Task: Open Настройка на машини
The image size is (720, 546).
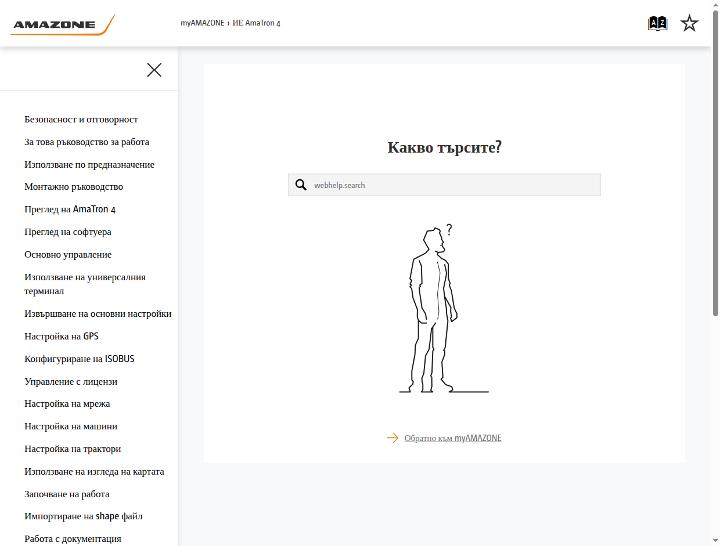Action: 71,426
